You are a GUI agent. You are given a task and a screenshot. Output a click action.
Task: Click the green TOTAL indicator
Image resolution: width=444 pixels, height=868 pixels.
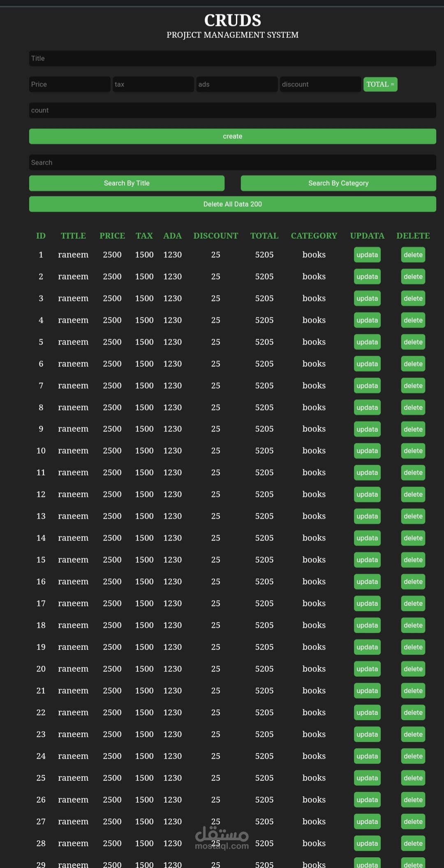point(380,84)
